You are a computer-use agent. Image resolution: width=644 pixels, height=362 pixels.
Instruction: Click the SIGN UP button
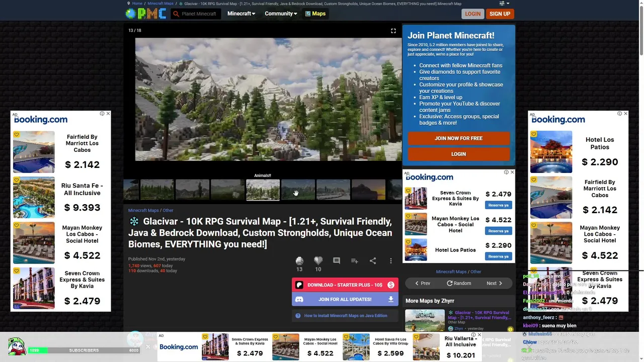point(500,14)
